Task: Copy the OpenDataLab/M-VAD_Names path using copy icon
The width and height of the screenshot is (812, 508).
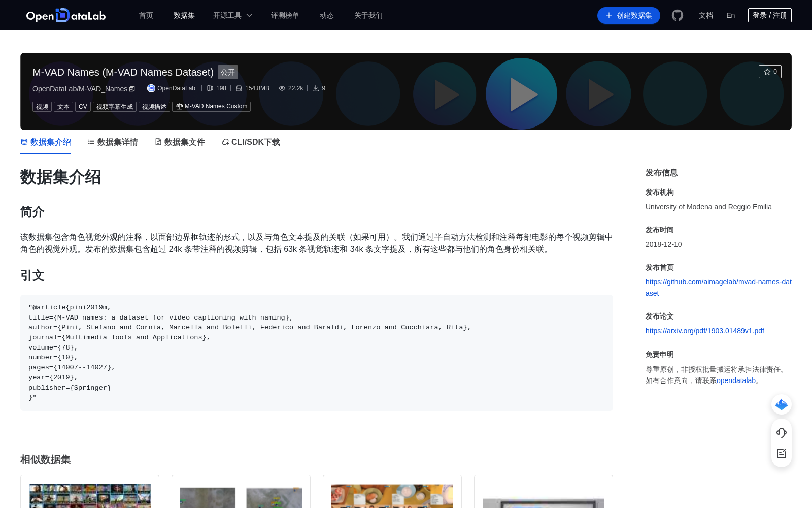Action: click(132, 89)
